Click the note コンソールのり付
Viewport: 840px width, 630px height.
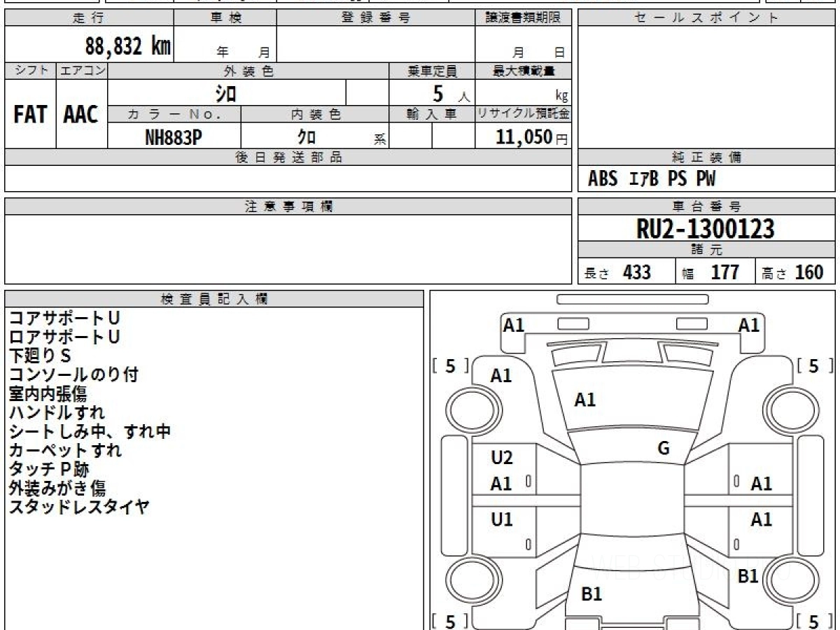(73, 375)
